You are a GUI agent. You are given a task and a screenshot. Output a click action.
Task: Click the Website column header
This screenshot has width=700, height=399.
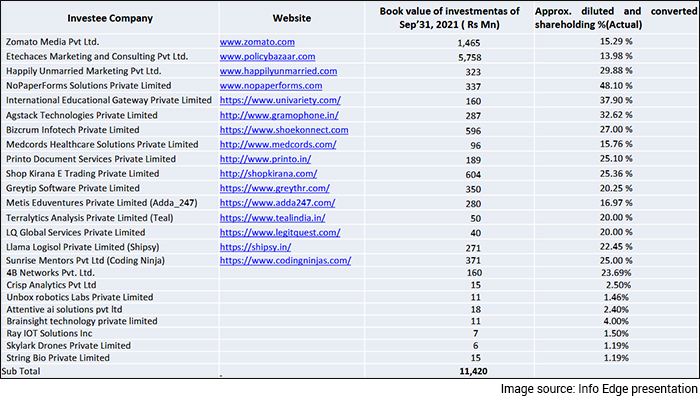click(292, 18)
